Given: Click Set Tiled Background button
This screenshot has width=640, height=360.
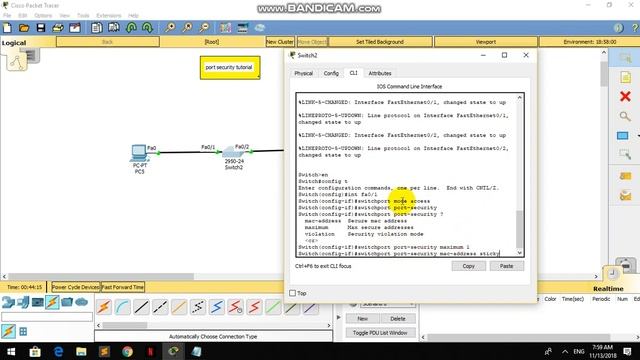Looking at the screenshot, I should coord(380,42).
